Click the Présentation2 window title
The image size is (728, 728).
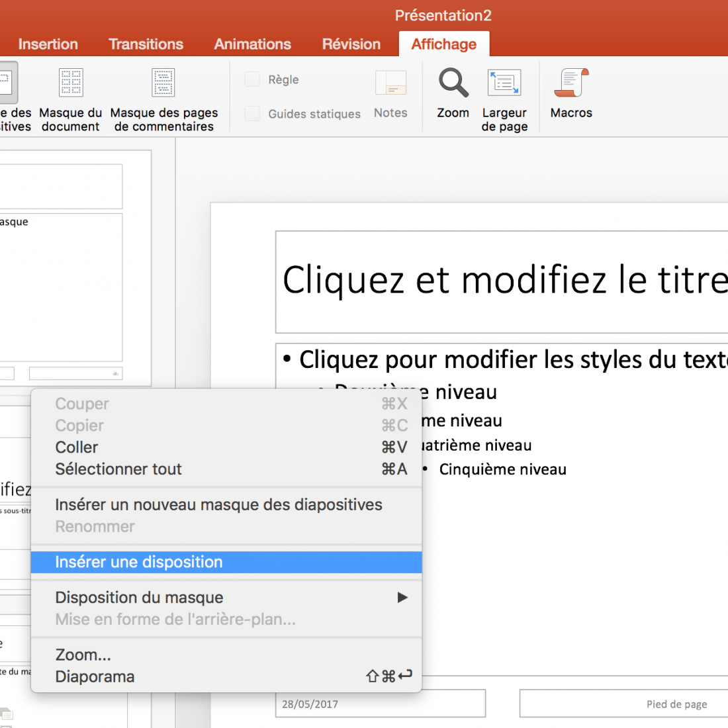[443, 15]
